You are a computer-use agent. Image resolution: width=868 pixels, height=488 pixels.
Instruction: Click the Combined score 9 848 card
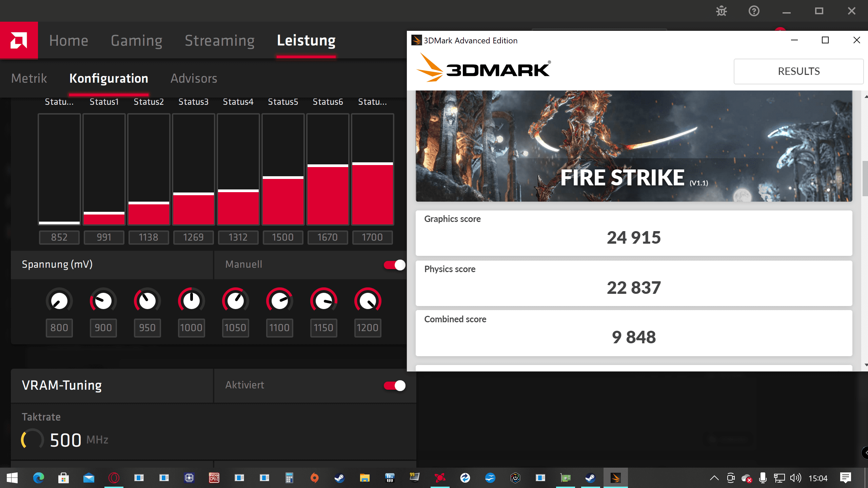[634, 333]
